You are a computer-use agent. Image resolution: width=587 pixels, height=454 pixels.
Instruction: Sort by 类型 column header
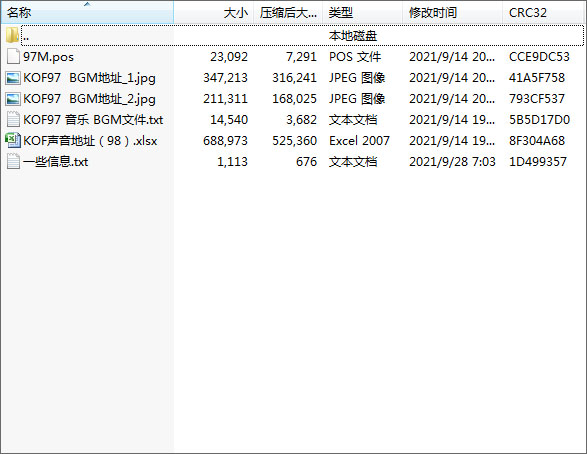click(x=362, y=13)
